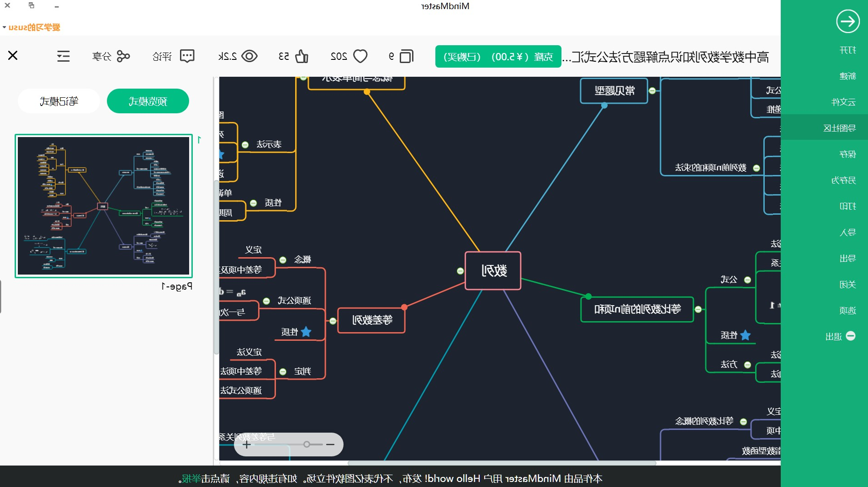The width and height of the screenshot is (868, 487).
Task: Select the 等差数列 node
Action: coord(372,320)
